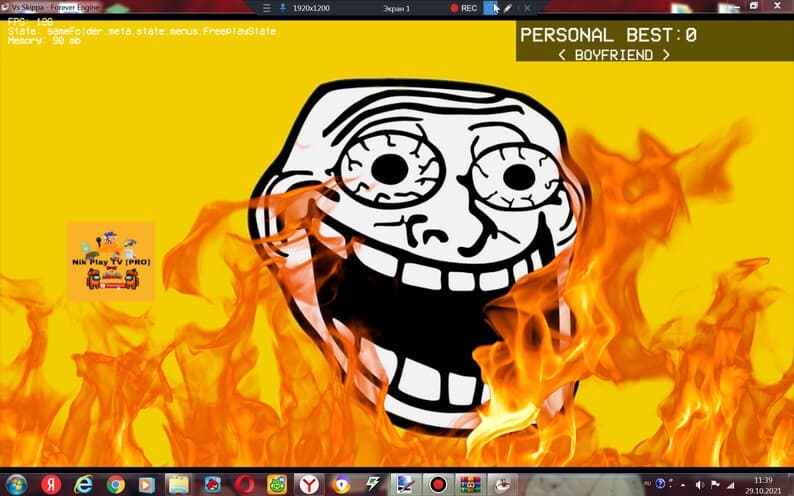Open the Action Center flag icon
Image resolution: width=794 pixels, height=496 pixels.
point(715,485)
